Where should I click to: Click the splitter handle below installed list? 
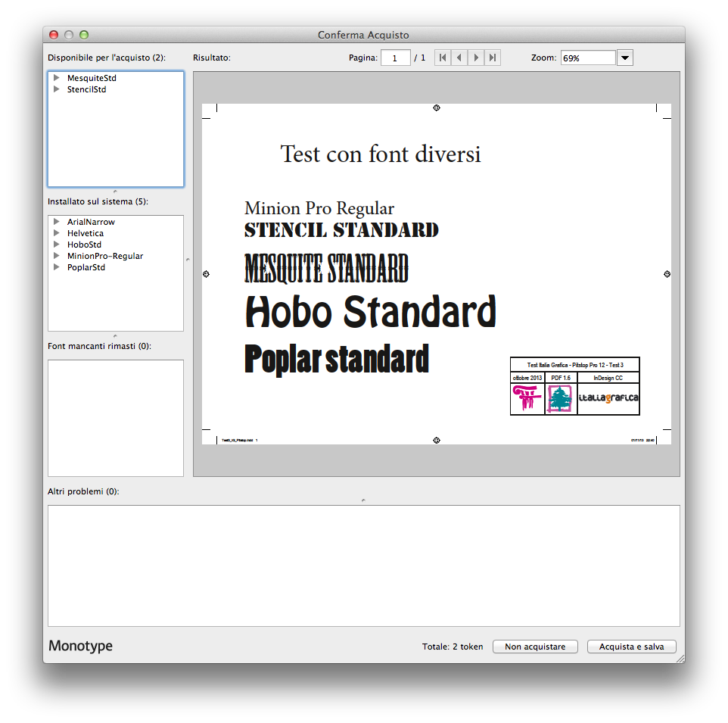point(115,335)
